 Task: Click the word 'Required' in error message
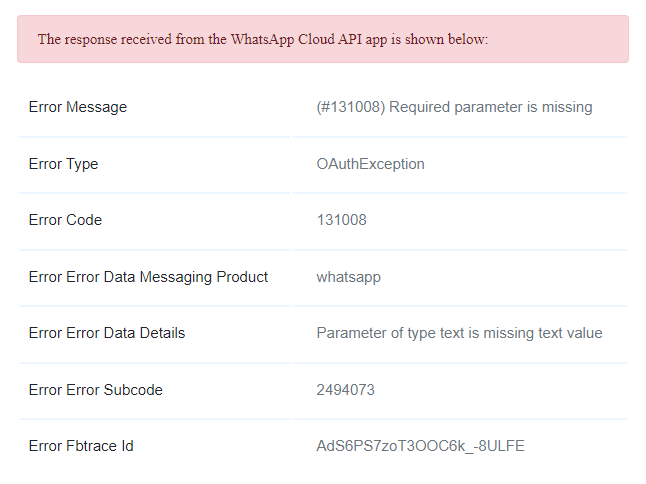click(419, 107)
